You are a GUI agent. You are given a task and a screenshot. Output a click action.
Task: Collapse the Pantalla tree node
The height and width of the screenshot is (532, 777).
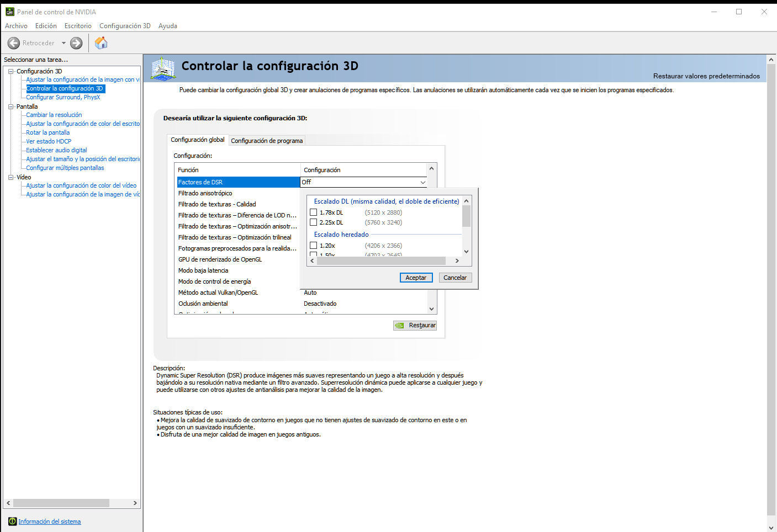[10, 107]
